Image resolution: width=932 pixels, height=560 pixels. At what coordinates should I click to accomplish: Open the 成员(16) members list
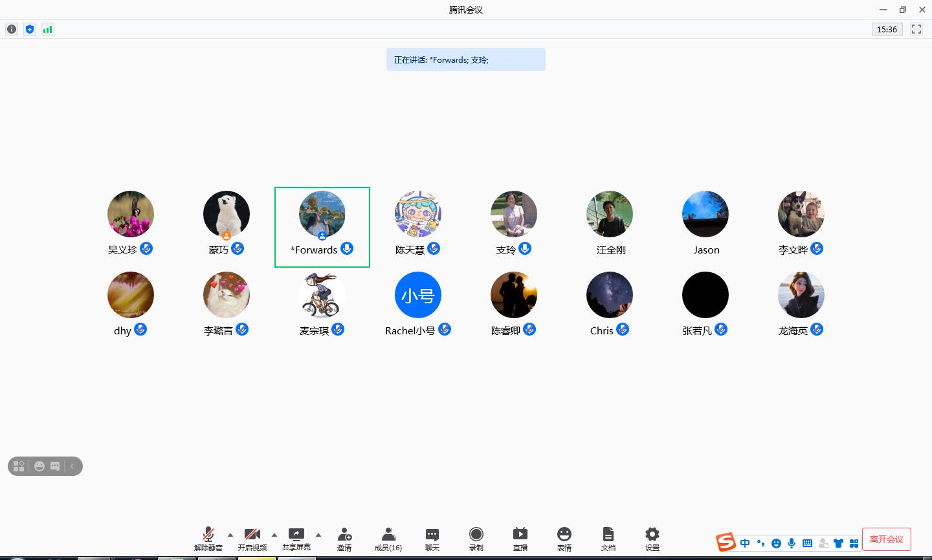[388, 538]
